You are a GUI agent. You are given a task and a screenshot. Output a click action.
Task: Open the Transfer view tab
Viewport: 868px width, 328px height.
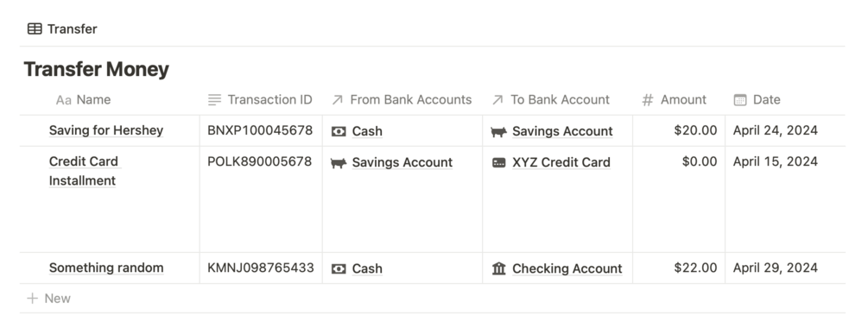point(62,28)
